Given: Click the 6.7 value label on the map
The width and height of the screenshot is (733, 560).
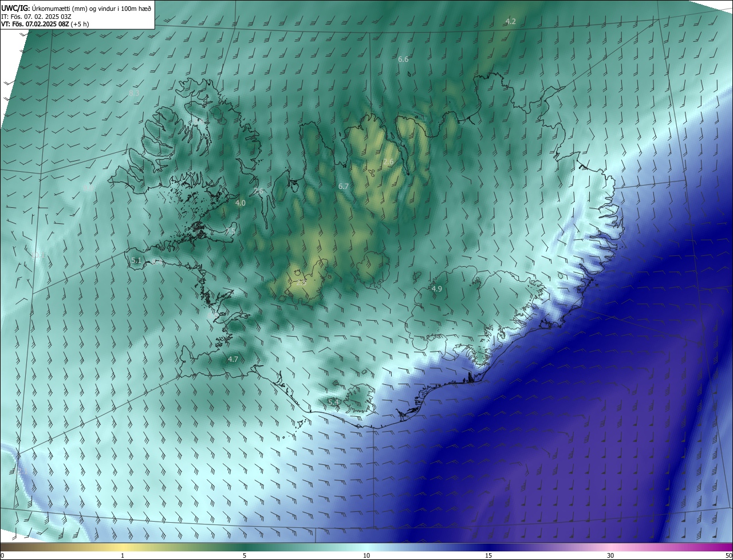Looking at the screenshot, I should click(344, 187).
